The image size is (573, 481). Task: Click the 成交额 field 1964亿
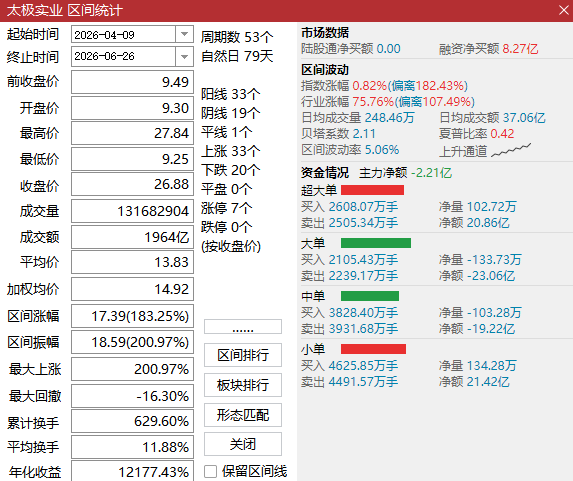(x=132, y=237)
